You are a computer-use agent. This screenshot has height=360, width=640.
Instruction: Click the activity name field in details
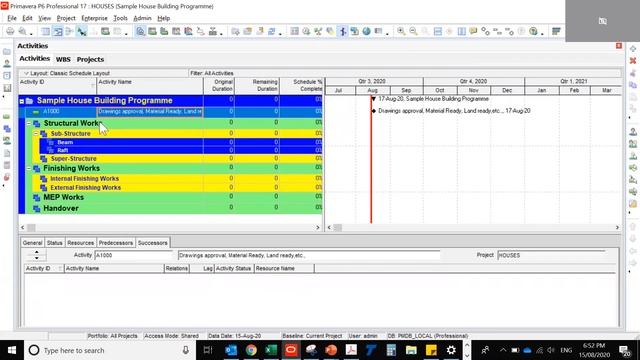click(309, 256)
